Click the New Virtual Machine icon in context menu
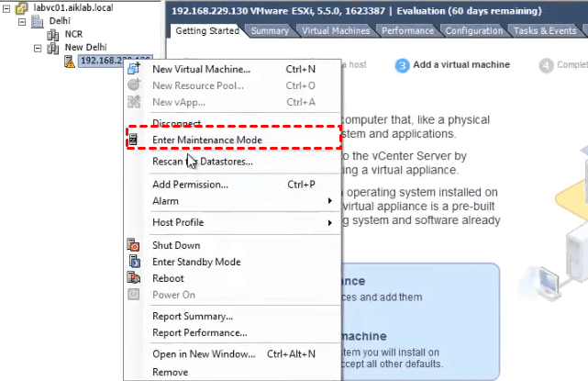This screenshot has width=588, height=381. (x=134, y=69)
